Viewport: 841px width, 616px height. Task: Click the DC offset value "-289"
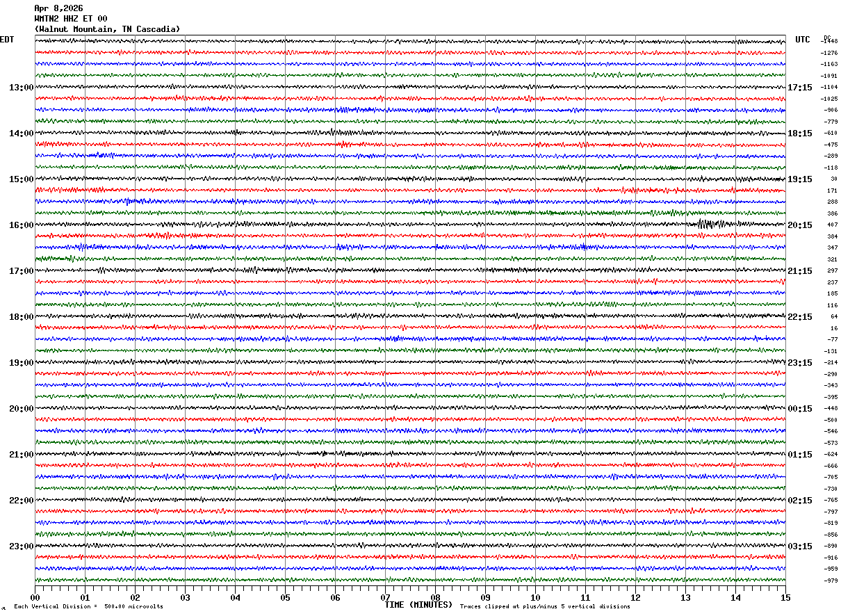click(x=831, y=156)
